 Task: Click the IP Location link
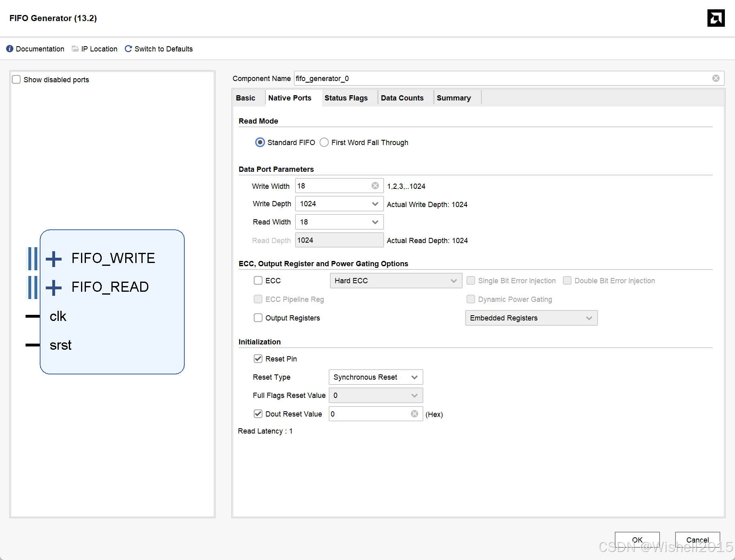[x=99, y=49]
